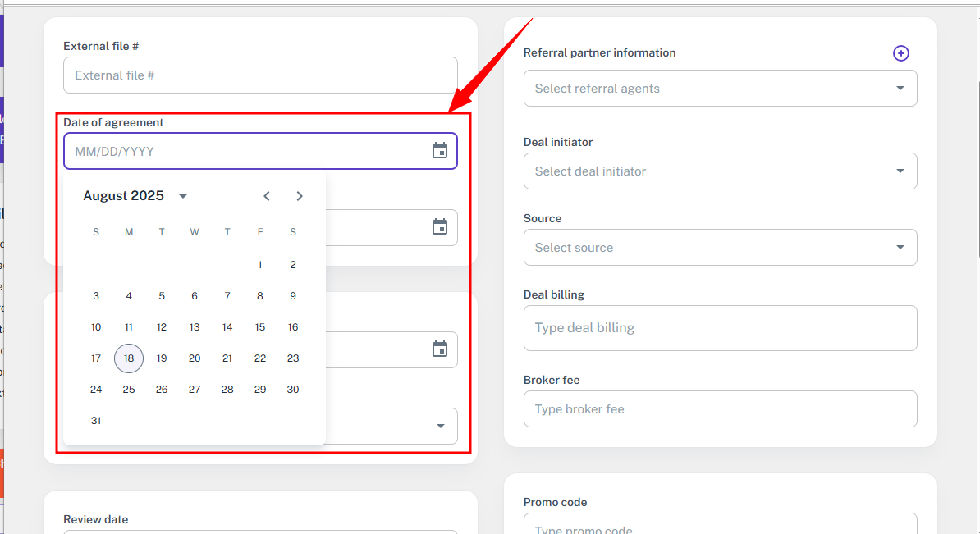Open the Select source dropdown
Image resolution: width=980 pixels, height=534 pixels.
[720, 248]
